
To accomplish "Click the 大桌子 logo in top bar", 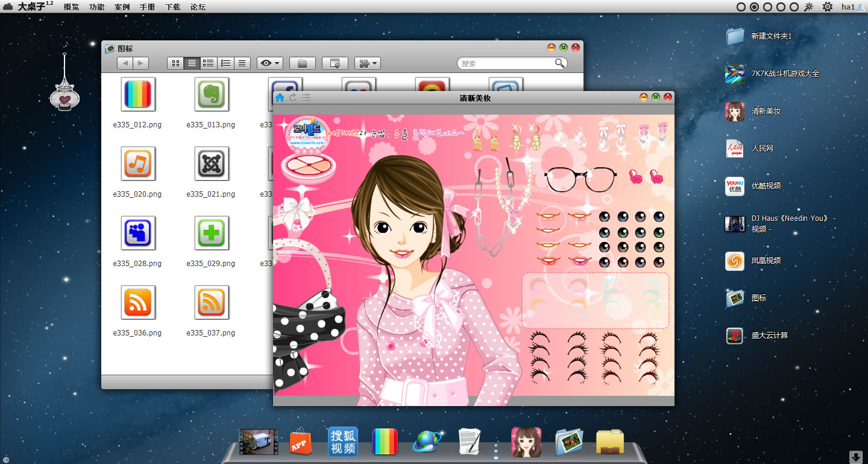I will click(29, 7).
